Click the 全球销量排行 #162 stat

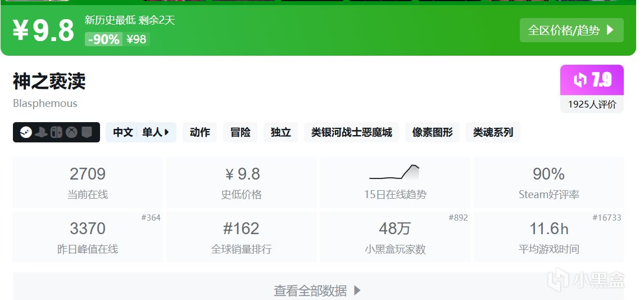coord(242,236)
